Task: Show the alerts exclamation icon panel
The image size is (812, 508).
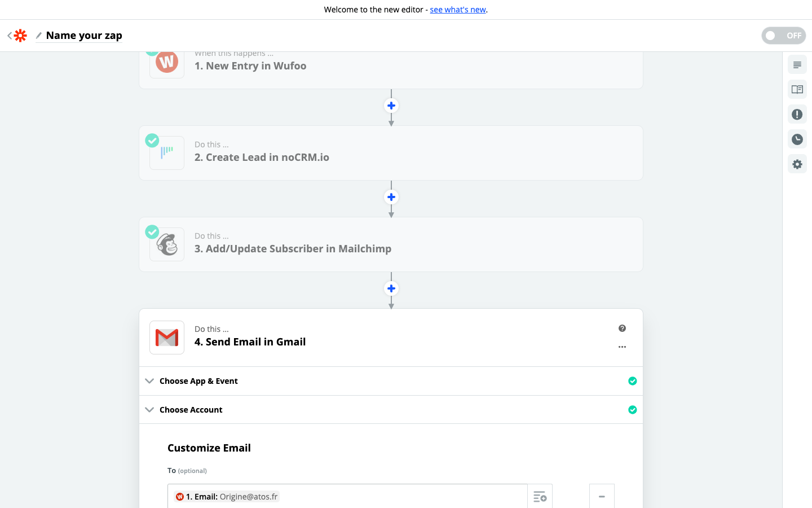Action: coord(797,115)
